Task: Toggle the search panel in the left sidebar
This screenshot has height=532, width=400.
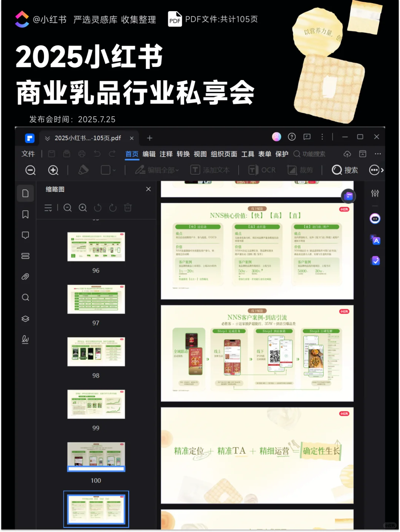Action: (25, 297)
